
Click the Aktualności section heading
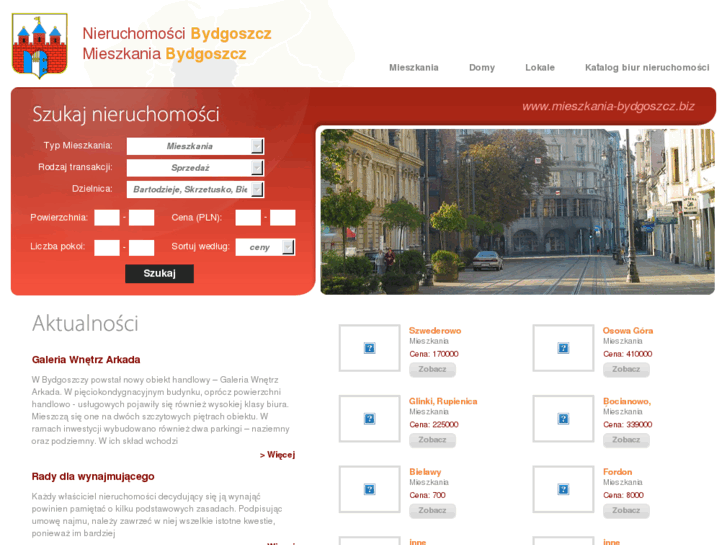pyautogui.click(x=85, y=323)
